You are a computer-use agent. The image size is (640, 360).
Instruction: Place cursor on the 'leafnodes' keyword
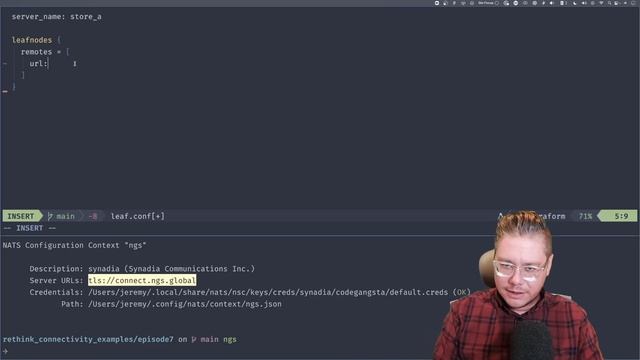(32, 40)
